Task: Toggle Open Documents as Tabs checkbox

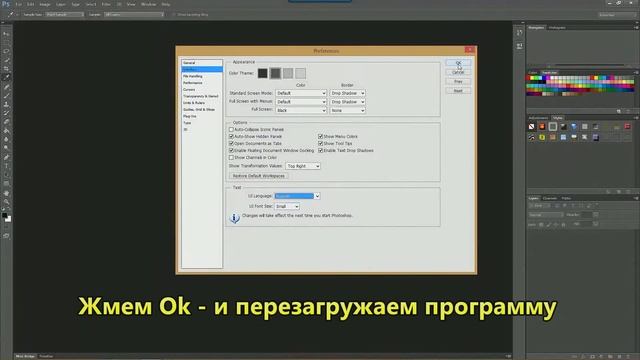Action: click(231, 143)
